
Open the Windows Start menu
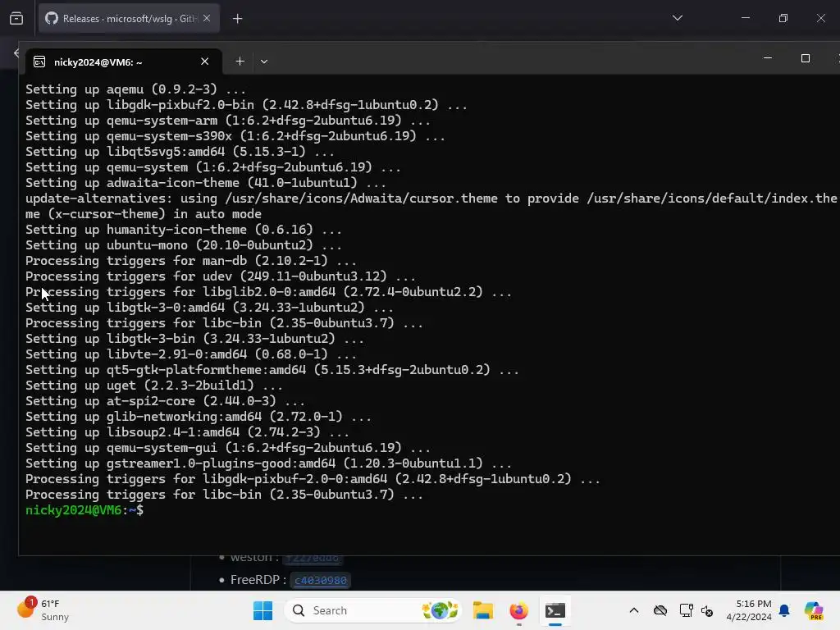coord(262,610)
